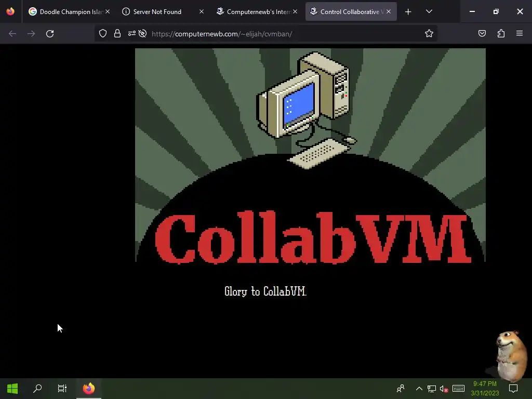Viewport: 532px width, 399px height.
Task: Open the Extensions puzzle icon
Action: pos(501,33)
